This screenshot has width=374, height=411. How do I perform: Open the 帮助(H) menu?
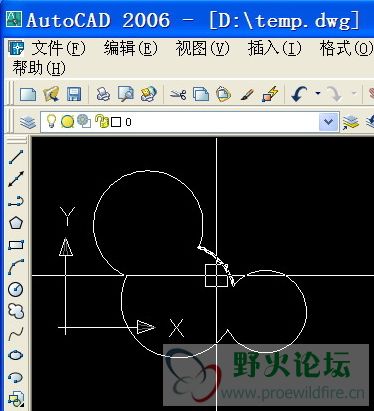pyautogui.click(x=39, y=68)
